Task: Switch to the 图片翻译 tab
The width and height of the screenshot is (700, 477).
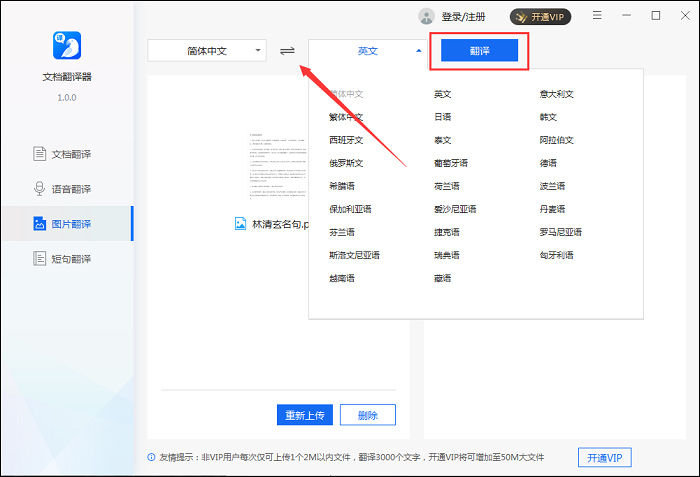Action: pos(66,224)
